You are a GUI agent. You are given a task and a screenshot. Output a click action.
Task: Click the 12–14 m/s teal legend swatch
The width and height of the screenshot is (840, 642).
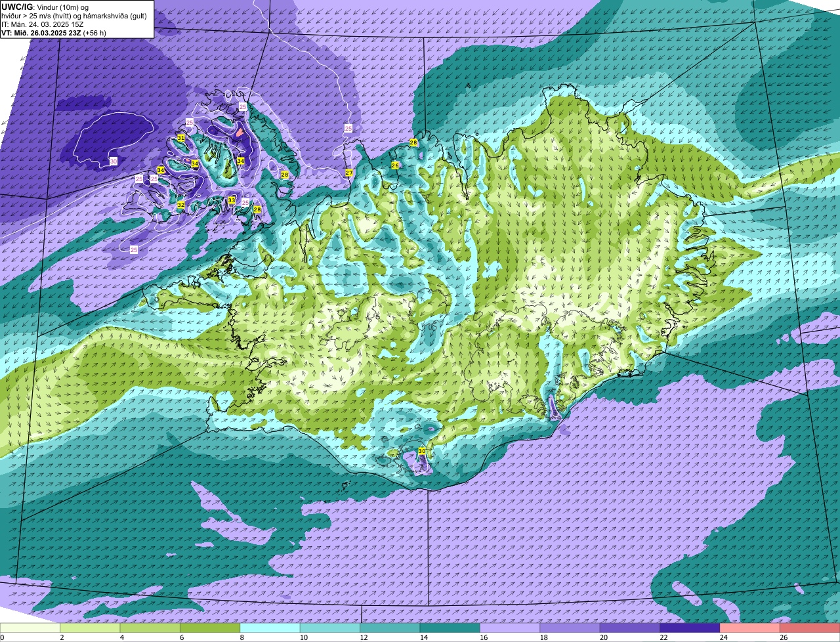click(390, 628)
